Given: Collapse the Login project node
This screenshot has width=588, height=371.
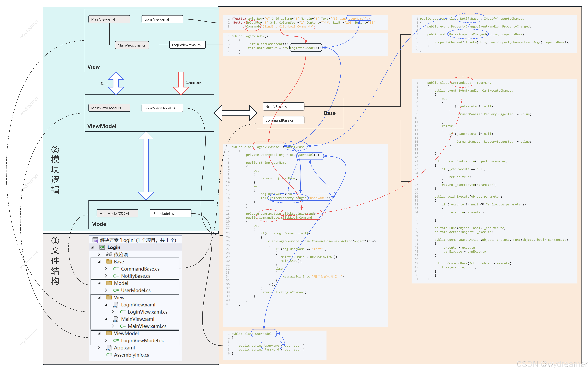Looking at the screenshot, I should [92, 247].
